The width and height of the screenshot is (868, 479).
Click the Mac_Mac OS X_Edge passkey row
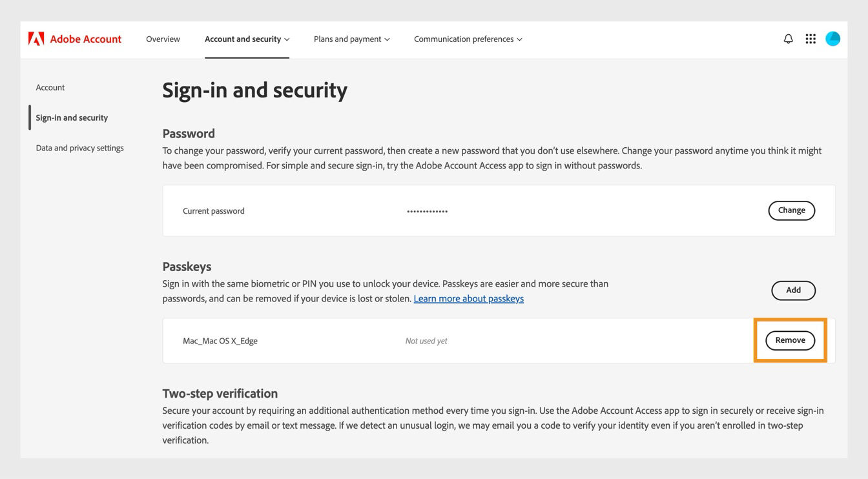pyautogui.click(x=219, y=340)
